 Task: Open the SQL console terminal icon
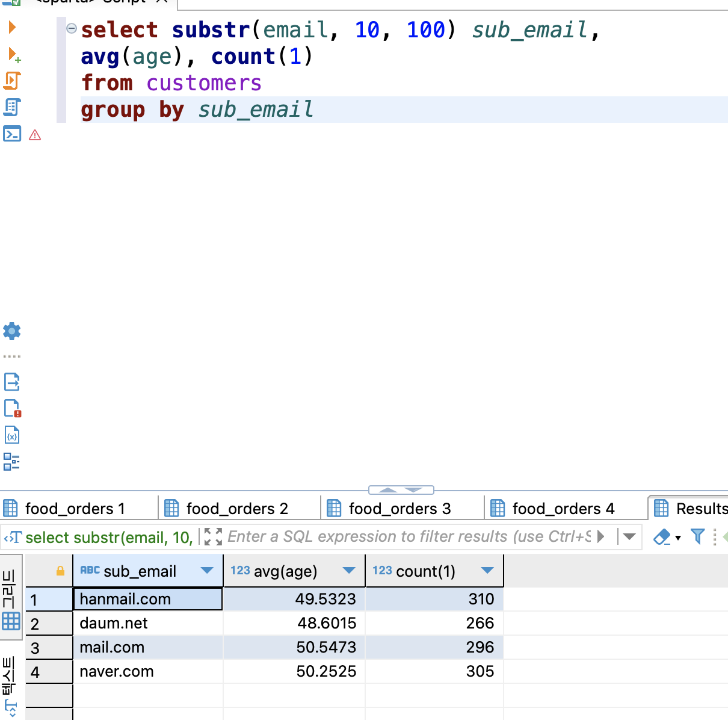(x=12, y=134)
